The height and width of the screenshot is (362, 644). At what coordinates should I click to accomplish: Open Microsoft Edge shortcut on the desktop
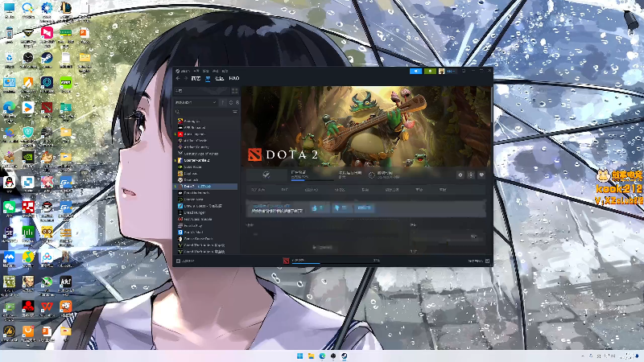[9, 110]
